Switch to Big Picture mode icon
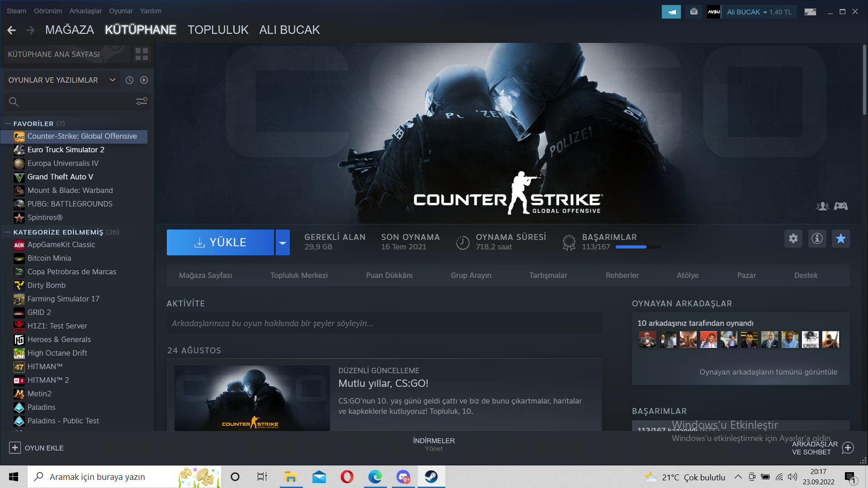The height and width of the screenshot is (488, 868). [x=810, y=12]
